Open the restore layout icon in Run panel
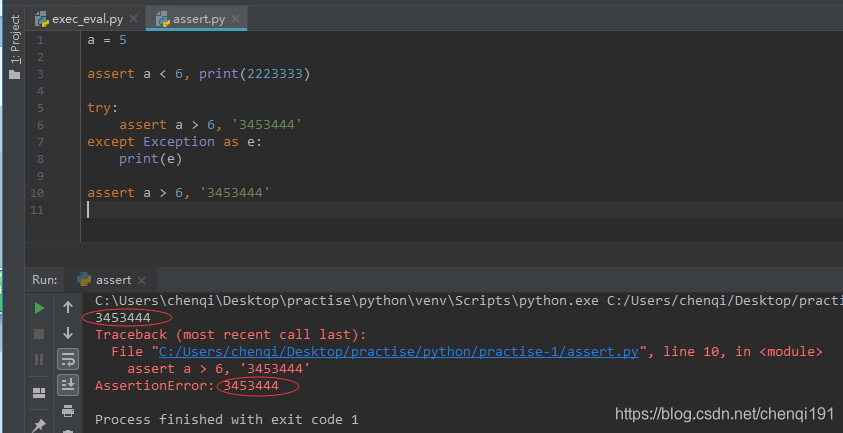The width and height of the screenshot is (843, 433). (x=39, y=393)
